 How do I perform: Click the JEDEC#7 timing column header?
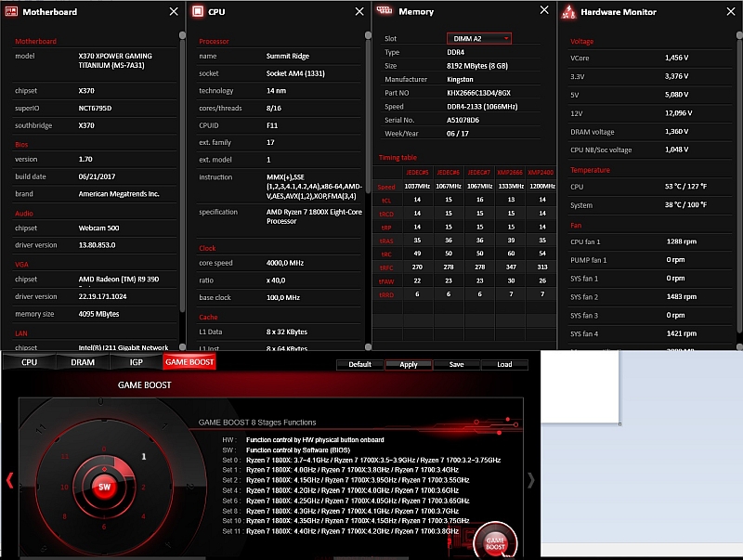coord(479,173)
